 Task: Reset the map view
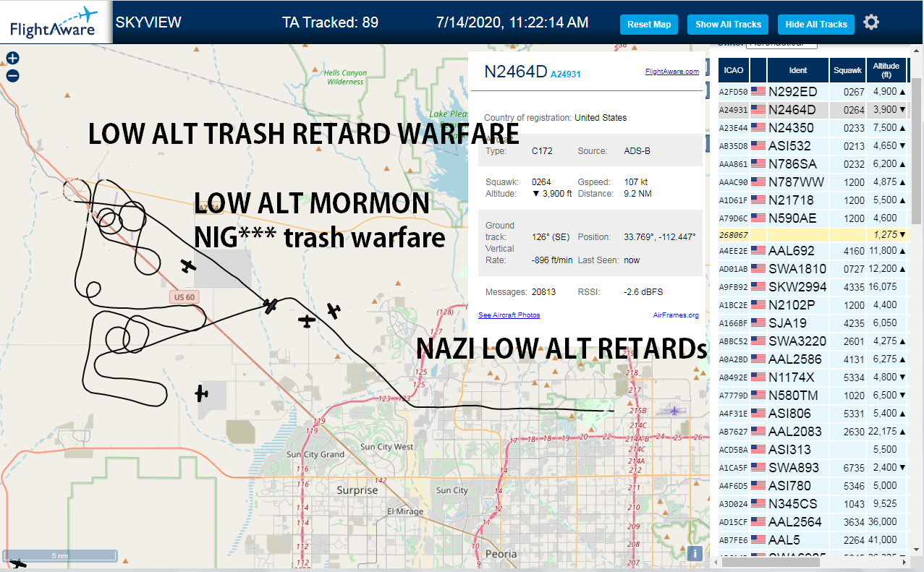click(x=649, y=24)
